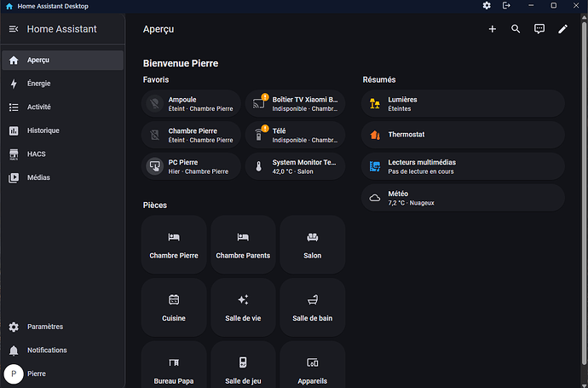Viewport: 588px width, 388px height.
Task: Collapse the Home Assistant sidebar menu
Action: (13, 29)
